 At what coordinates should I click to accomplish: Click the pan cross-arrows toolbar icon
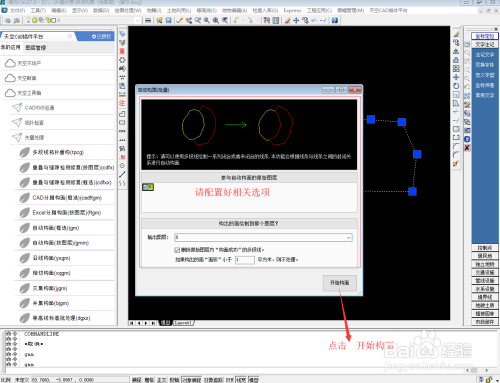pyautogui.click(x=296, y=20)
